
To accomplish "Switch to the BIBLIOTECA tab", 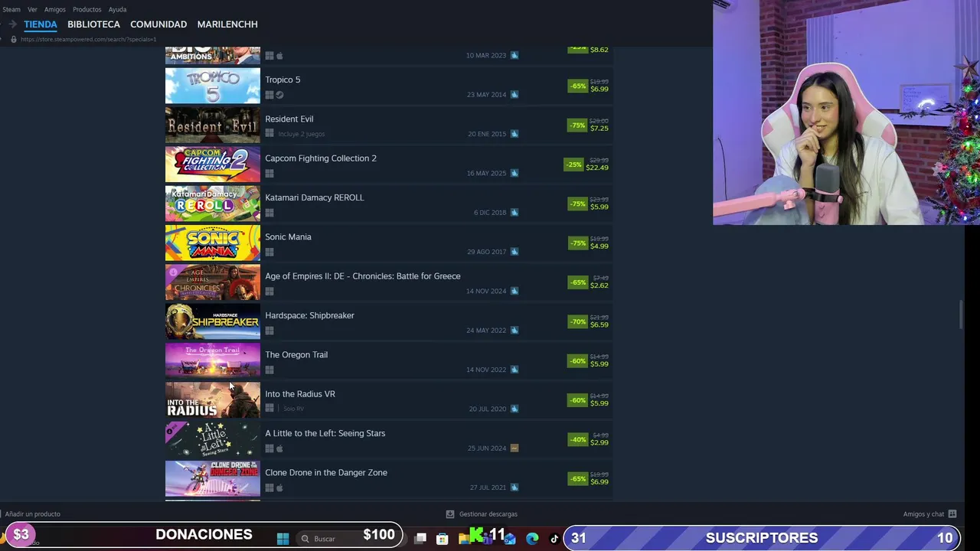I will 93,24.
